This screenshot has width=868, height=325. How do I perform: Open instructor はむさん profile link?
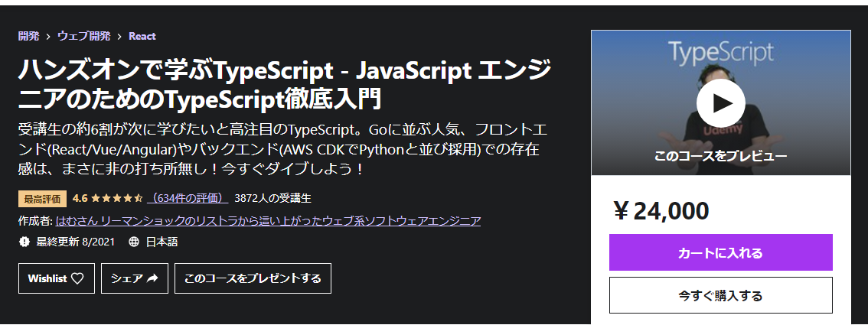click(x=269, y=222)
